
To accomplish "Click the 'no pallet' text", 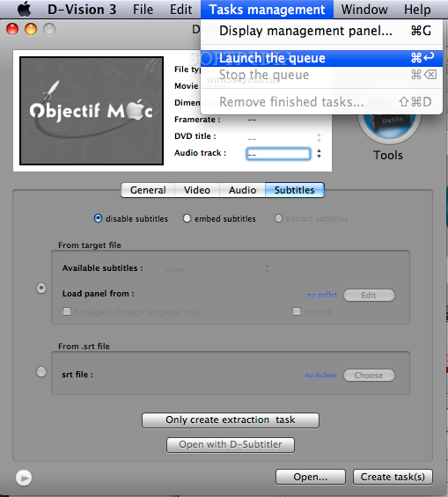I will point(322,295).
